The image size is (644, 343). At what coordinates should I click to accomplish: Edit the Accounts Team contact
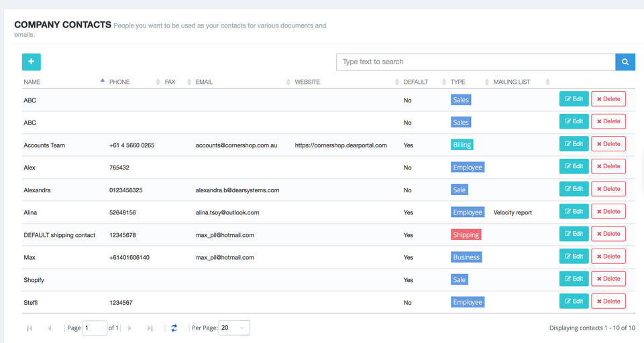(x=574, y=144)
